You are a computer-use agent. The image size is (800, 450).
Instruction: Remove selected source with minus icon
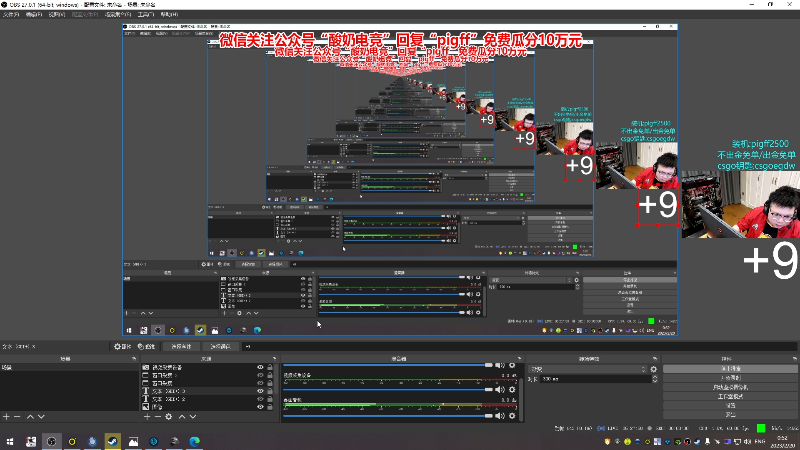click(158, 417)
